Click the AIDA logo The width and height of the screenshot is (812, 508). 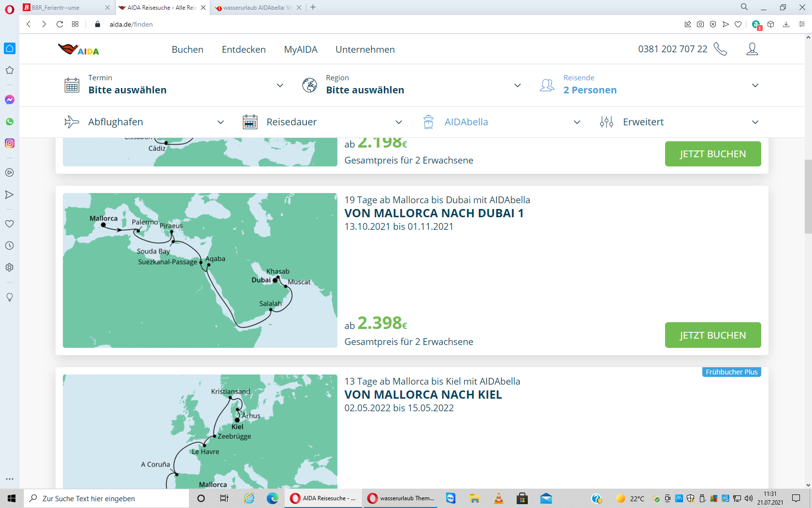point(78,49)
